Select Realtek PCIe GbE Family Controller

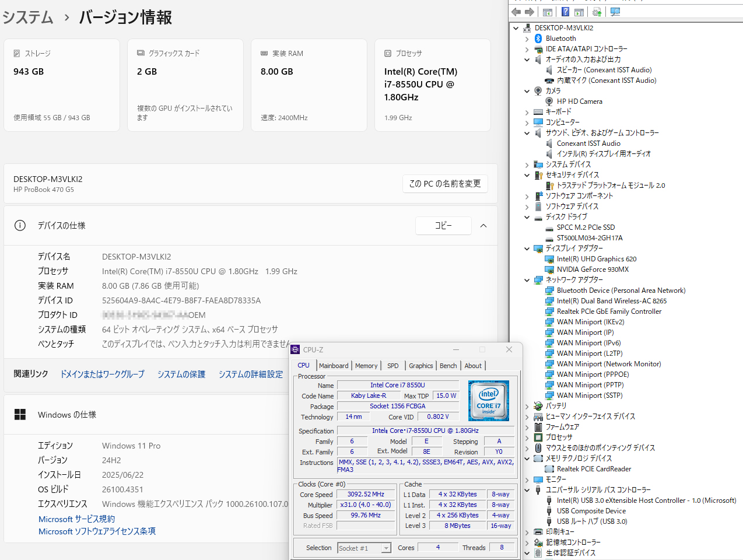[609, 311]
